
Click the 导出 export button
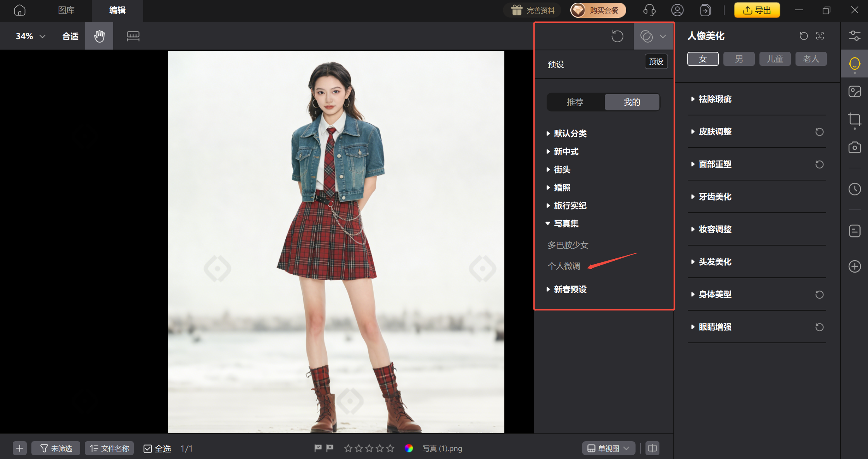pyautogui.click(x=757, y=10)
